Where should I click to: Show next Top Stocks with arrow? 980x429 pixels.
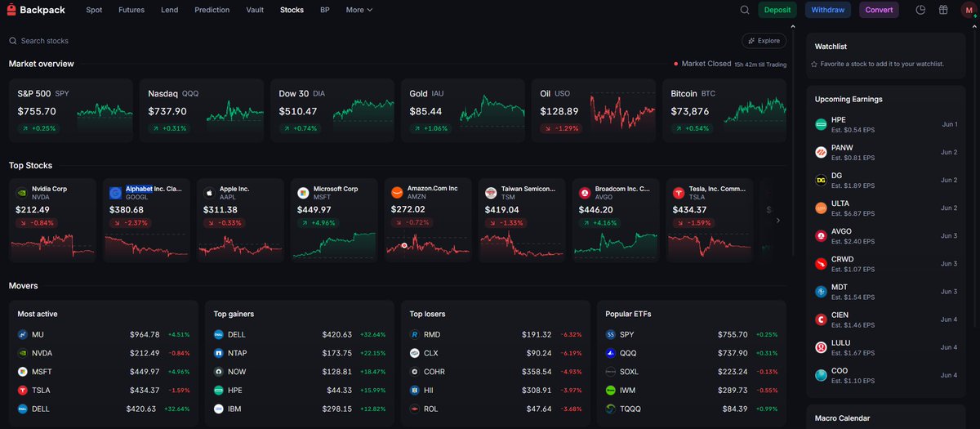click(x=777, y=221)
